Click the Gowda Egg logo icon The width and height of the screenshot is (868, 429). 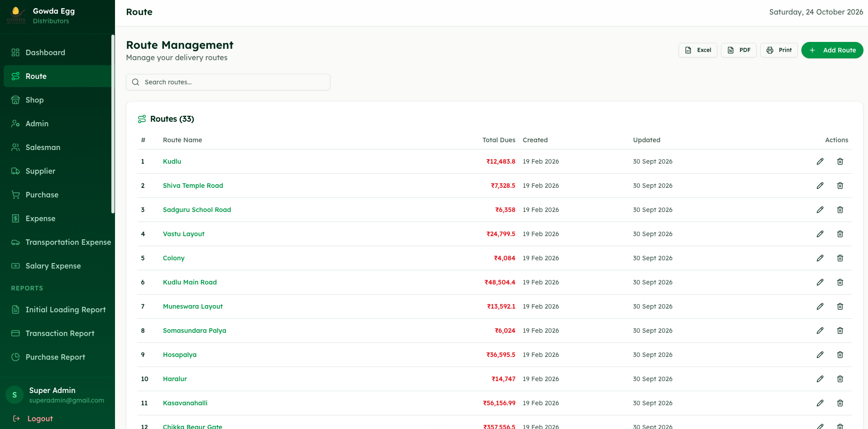click(16, 15)
